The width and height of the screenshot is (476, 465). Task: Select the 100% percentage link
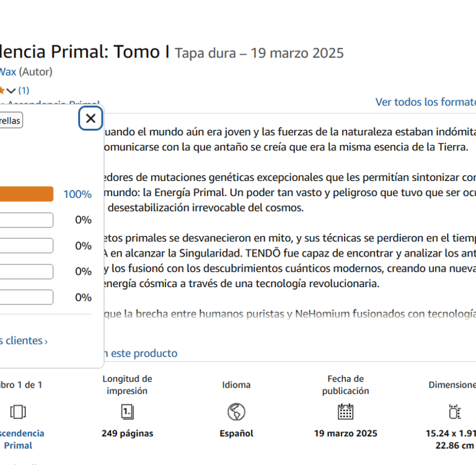pos(77,194)
